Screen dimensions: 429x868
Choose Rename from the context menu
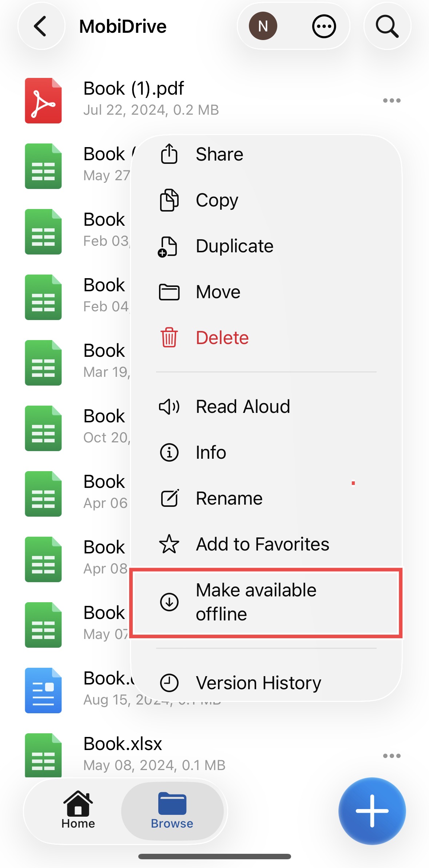point(266,498)
